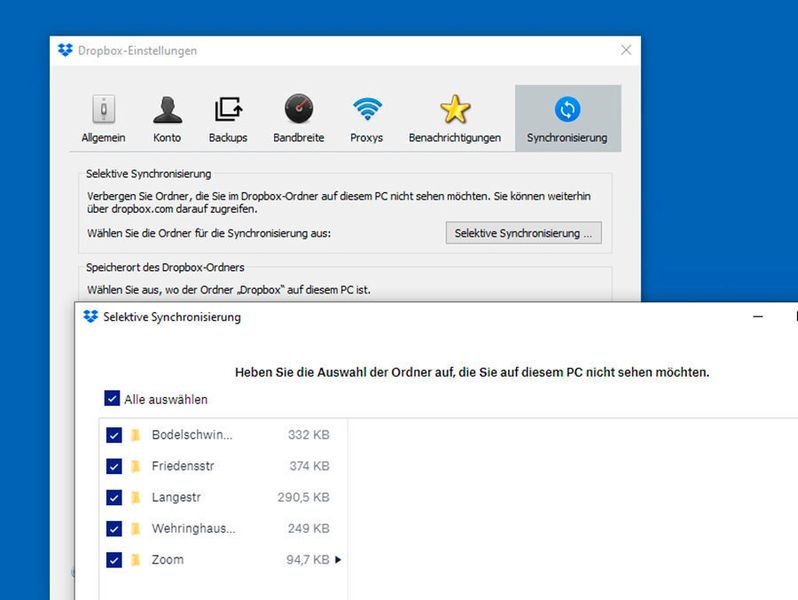This screenshot has width=798, height=600.
Task: Toggle the Zoom folder checkbox
Action: 114,560
